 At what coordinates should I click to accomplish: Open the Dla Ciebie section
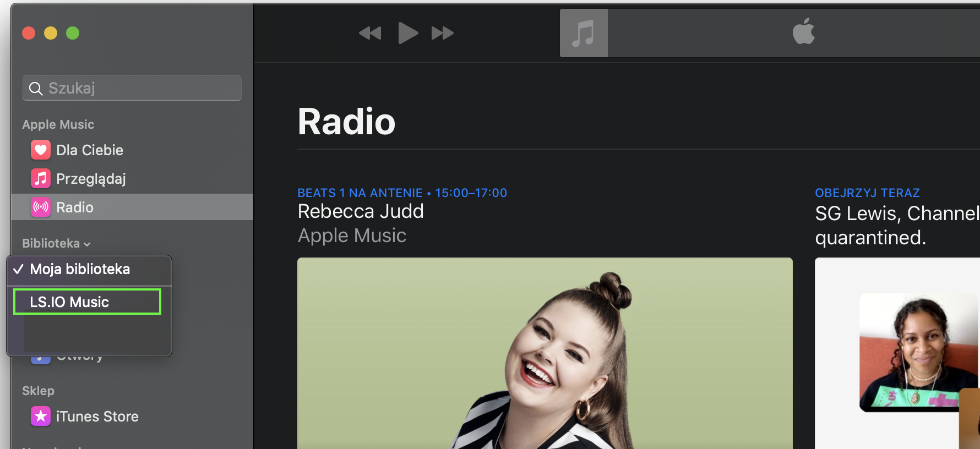pos(132,150)
